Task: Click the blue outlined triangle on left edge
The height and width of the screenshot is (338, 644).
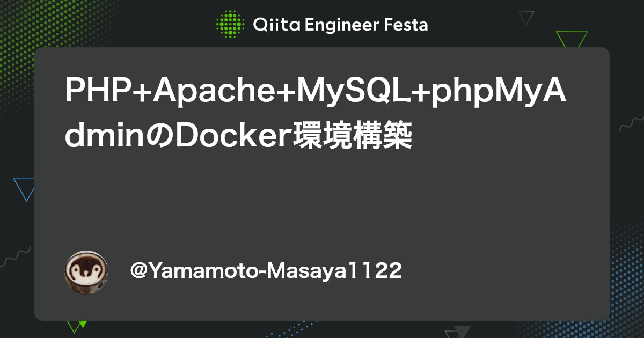Action: (24, 188)
